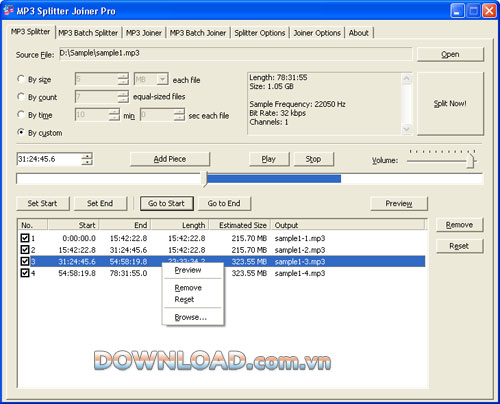The width and height of the screenshot is (500, 404).
Task: Click the Set End button
Action: click(x=100, y=203)
